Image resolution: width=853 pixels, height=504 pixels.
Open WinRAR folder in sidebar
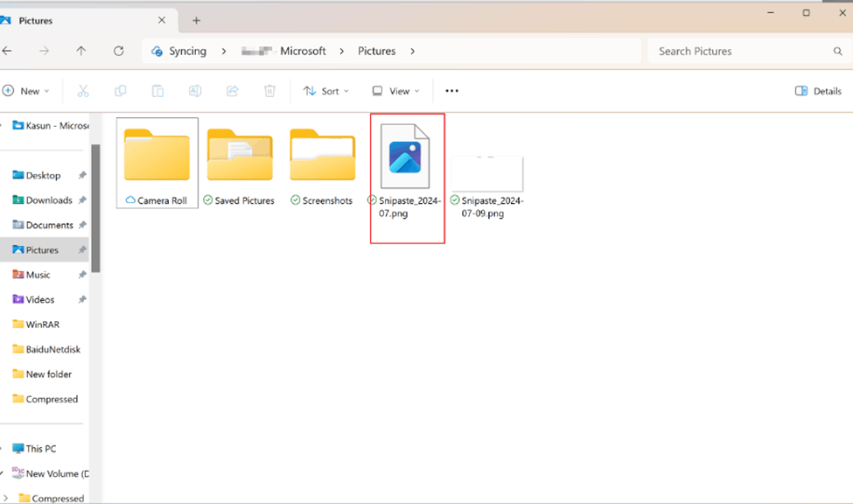tap(35, 325)
